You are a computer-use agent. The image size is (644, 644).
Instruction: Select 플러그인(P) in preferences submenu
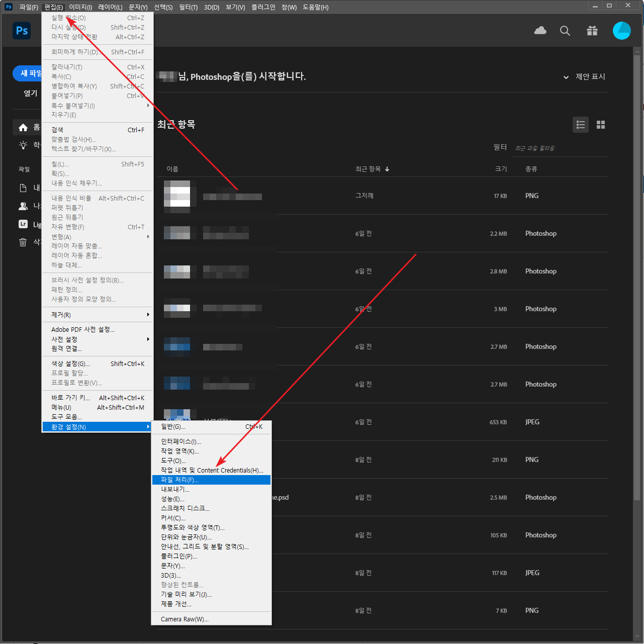coord(211,557)
